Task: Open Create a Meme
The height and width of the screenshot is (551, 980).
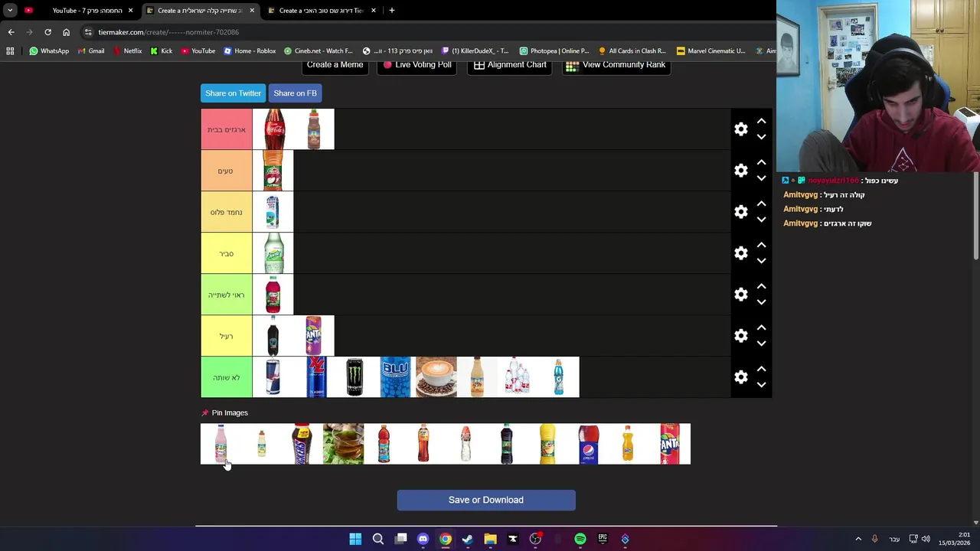Action: pyautogui.click(x=335, y=65)
